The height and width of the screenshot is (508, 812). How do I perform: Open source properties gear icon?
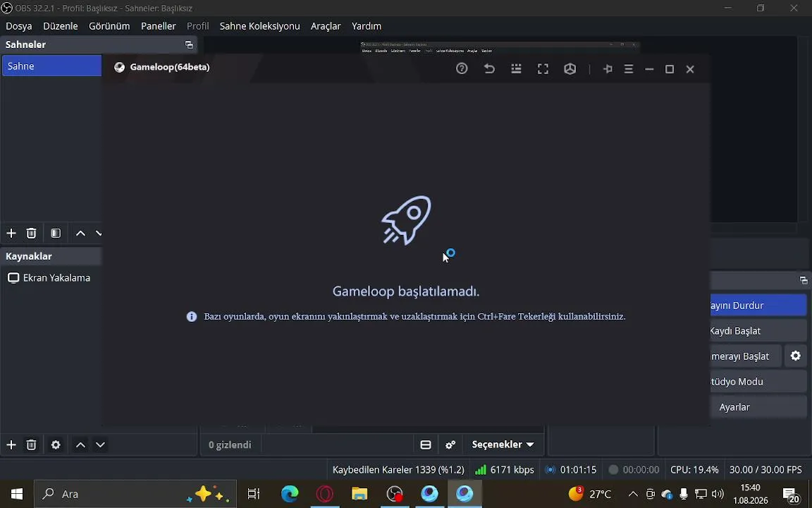(x=56, y=445)
